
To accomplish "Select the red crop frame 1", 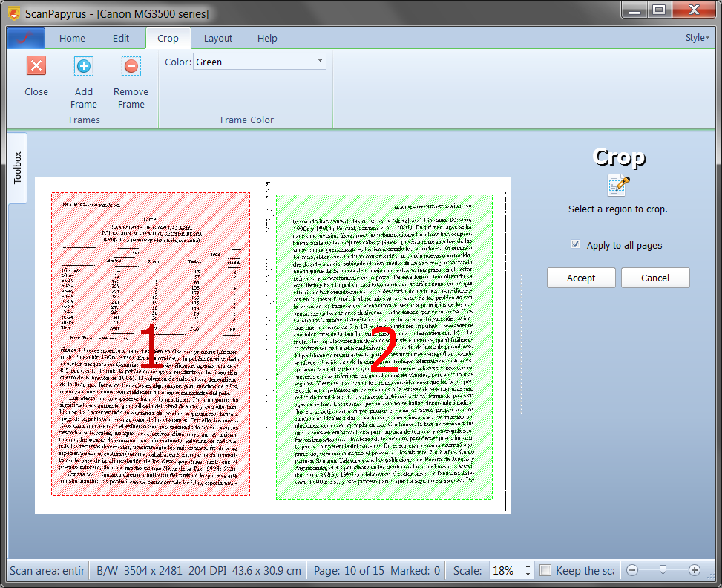I will click(150, 344).
